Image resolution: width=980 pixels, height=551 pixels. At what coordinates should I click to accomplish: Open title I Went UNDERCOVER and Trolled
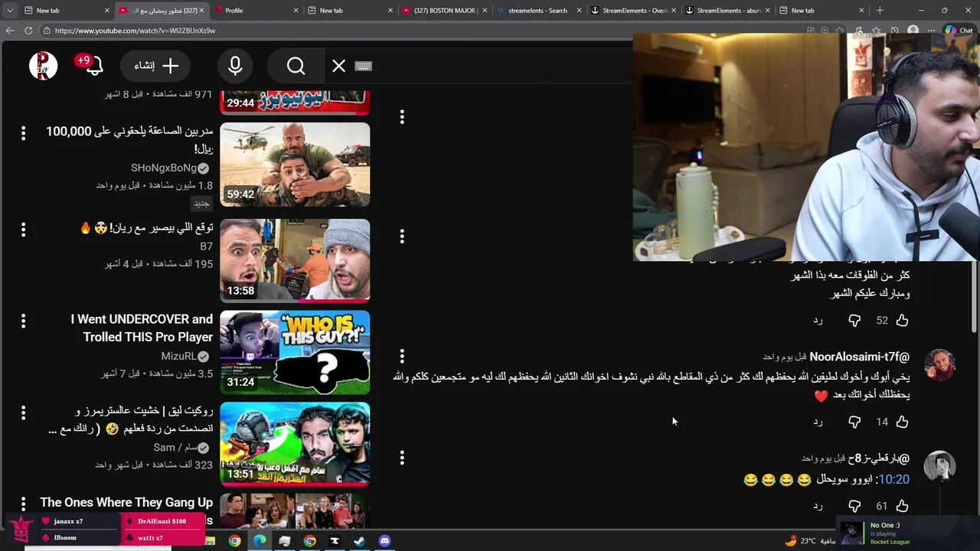pos(142,328)
